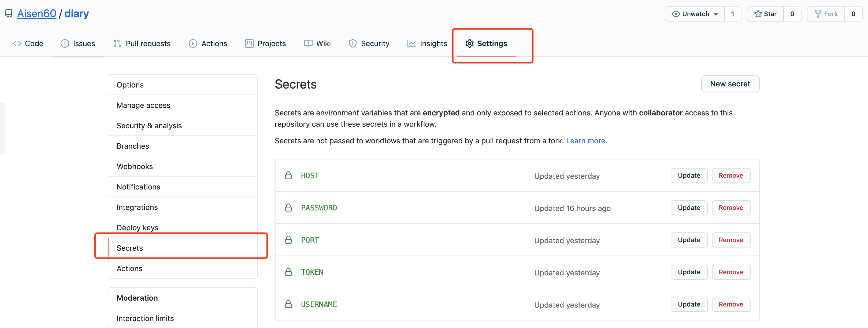Screen dimensions: 868x328
Task: Update the PASSWORD secret
Action: [x=689, y=207]
